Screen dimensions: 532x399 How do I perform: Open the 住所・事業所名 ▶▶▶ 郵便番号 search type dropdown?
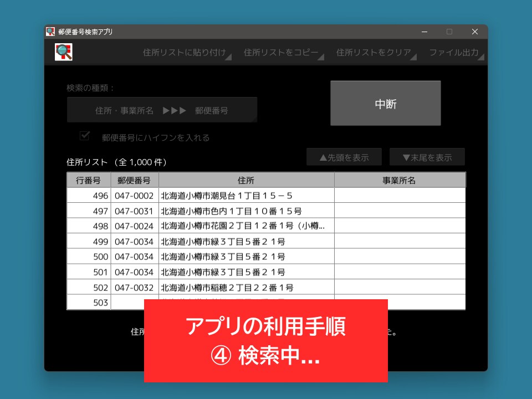pos(162,110)
